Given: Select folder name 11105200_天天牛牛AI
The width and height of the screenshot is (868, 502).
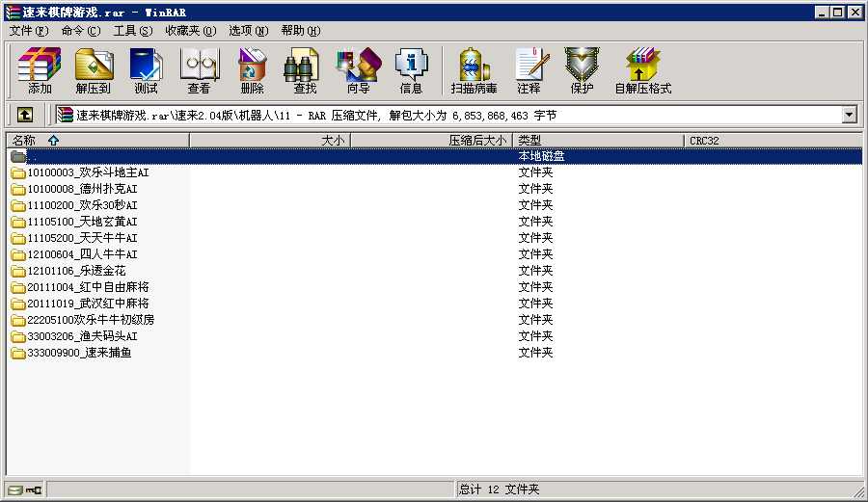Looking at the screenshot, I should (x=83, y=238).
